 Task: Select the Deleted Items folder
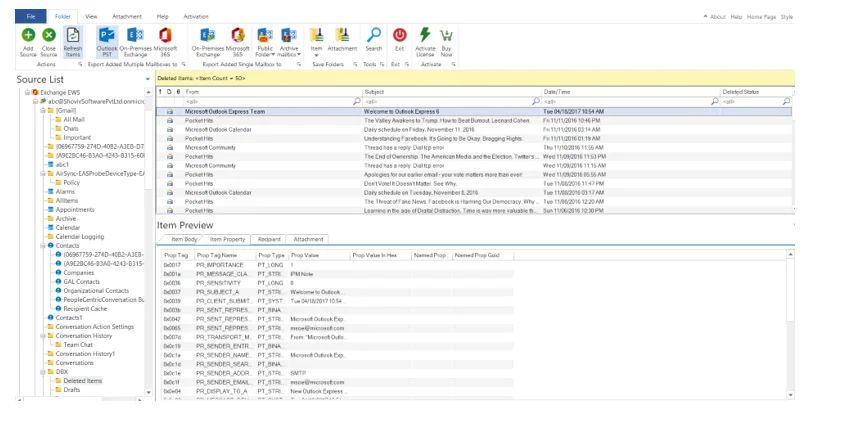(83, 381)
